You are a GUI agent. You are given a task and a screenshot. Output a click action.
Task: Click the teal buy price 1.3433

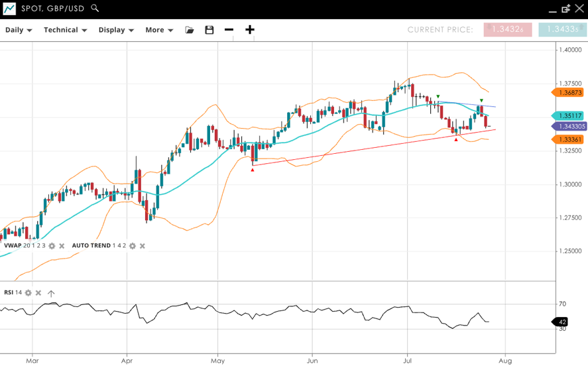(x=562, y=30)
